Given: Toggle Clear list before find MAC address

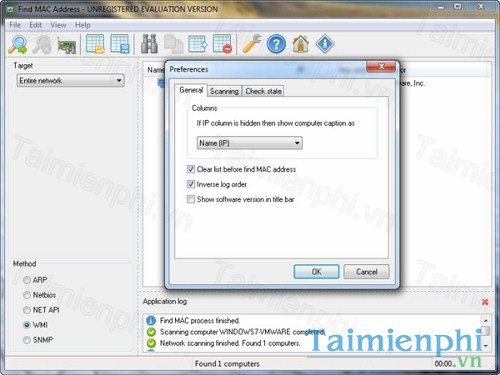Looking at the screenshot, I should (x=191, y=169).
